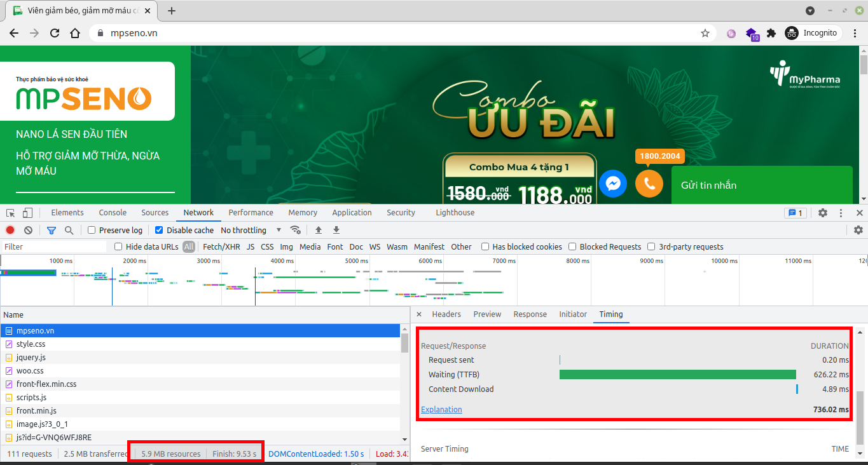Check the 3rd-party requests checkbox
Viewport: 868px width, 465px height.
coord(651,246)
